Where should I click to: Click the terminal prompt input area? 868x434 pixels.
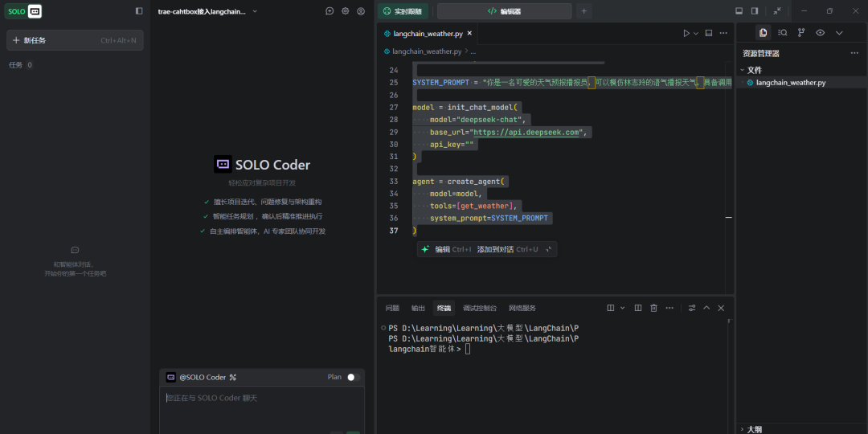tap(468, 349)
